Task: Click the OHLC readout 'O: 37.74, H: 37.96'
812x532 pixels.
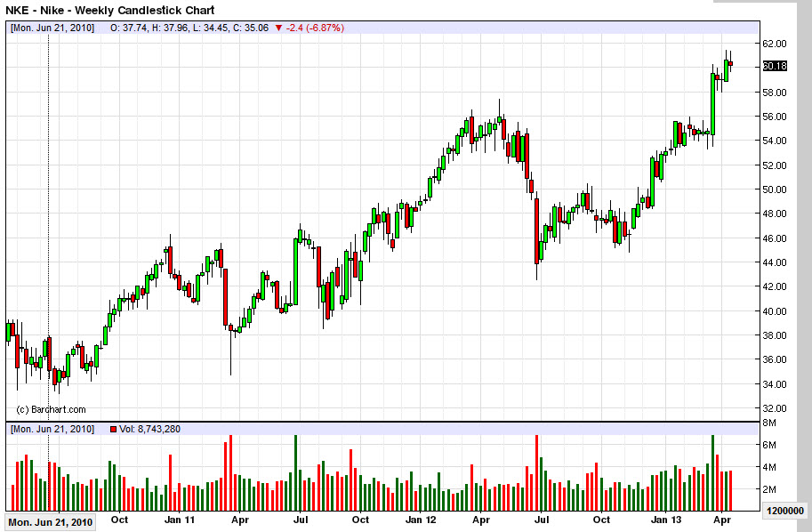Action: click(149, 28)
